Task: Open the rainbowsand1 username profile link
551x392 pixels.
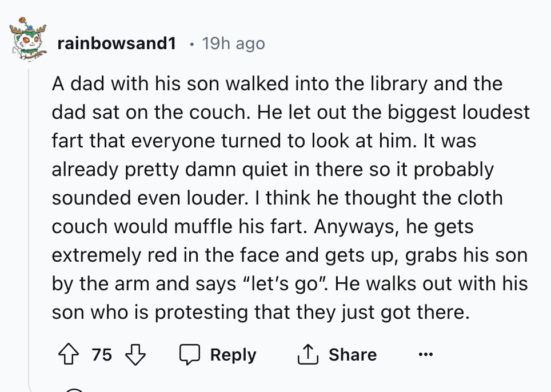Action: point(116,43)
